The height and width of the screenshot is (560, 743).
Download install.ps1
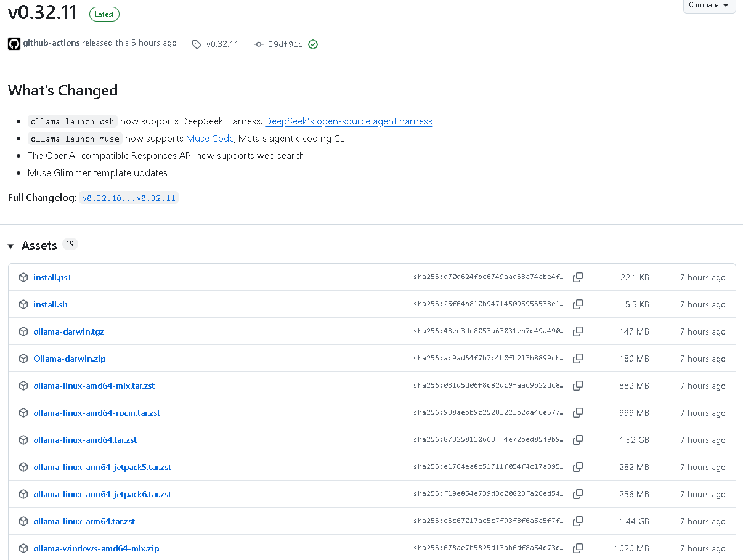(52, 277)
